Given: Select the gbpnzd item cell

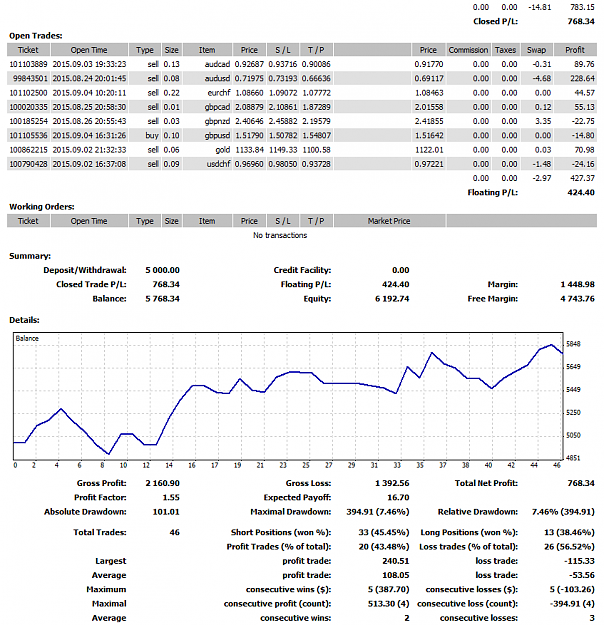Looking at the screenshot, I should pyautogui.click(x=217, y=121).
